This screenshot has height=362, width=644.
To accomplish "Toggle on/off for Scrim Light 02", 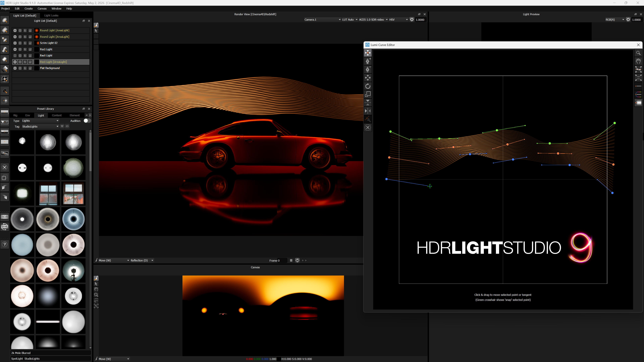I will point(15,43).
